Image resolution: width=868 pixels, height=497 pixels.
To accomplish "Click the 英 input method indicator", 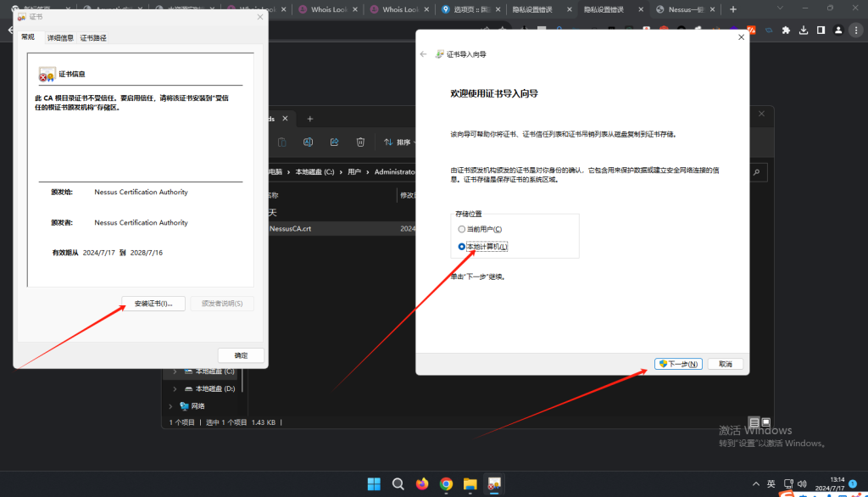I will tap(771, 484).
